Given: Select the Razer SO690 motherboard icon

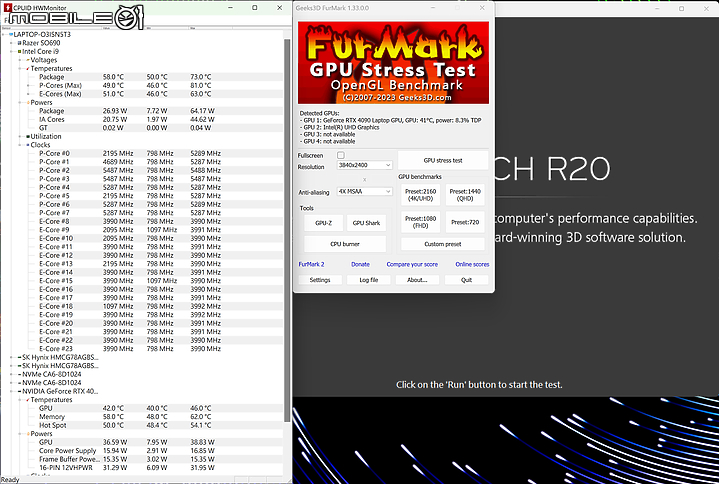Looking at the screenshot, I should pyautogui.click(x=19, y=43).
